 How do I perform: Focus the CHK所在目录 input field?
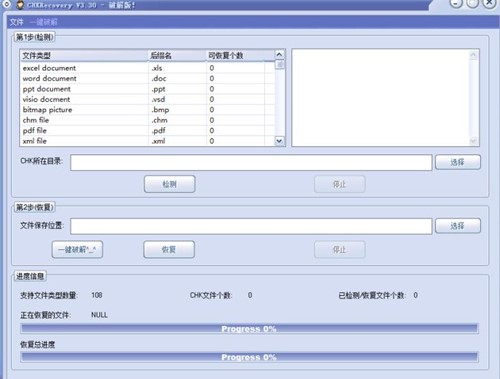[x=251, y=162]
